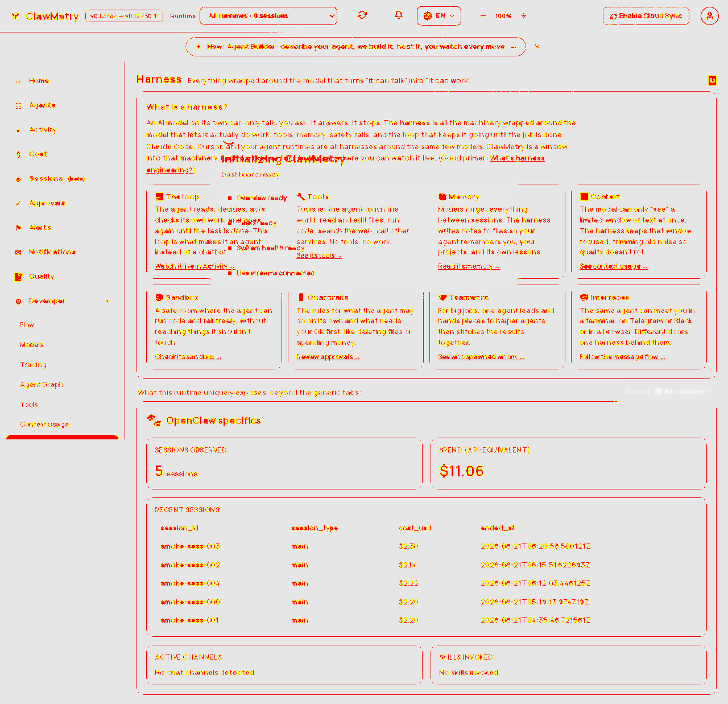Image resolution: width=728 pixels, height=704 pixels.
Task: Click the Activity icon in sidebar
Action: 18,130
